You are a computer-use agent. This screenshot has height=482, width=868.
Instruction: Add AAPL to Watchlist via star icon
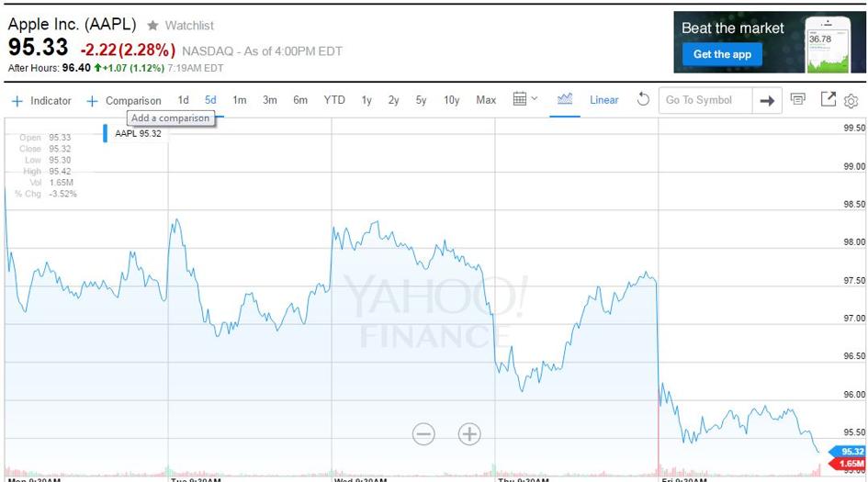152,26
